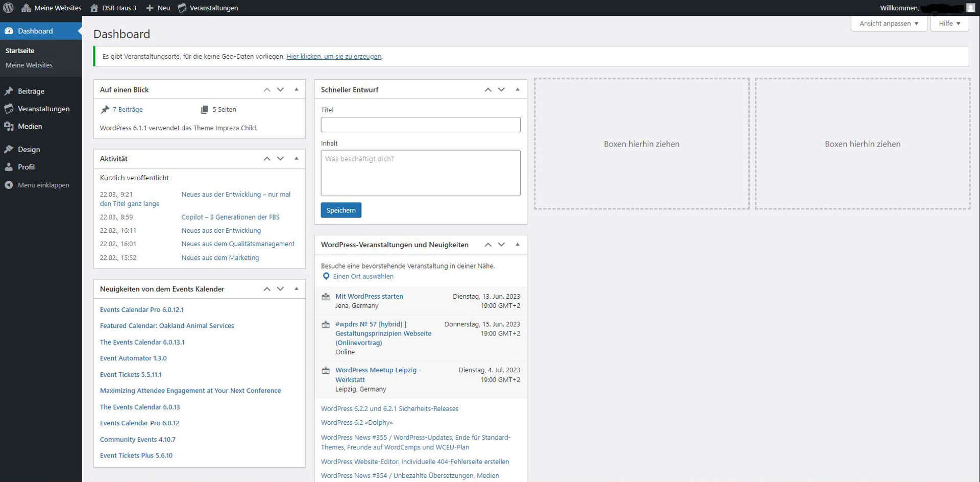The height and width of the screenshot is (482, 980).
Task: Click the WordPress logo in admin bar
Action: 8,8
